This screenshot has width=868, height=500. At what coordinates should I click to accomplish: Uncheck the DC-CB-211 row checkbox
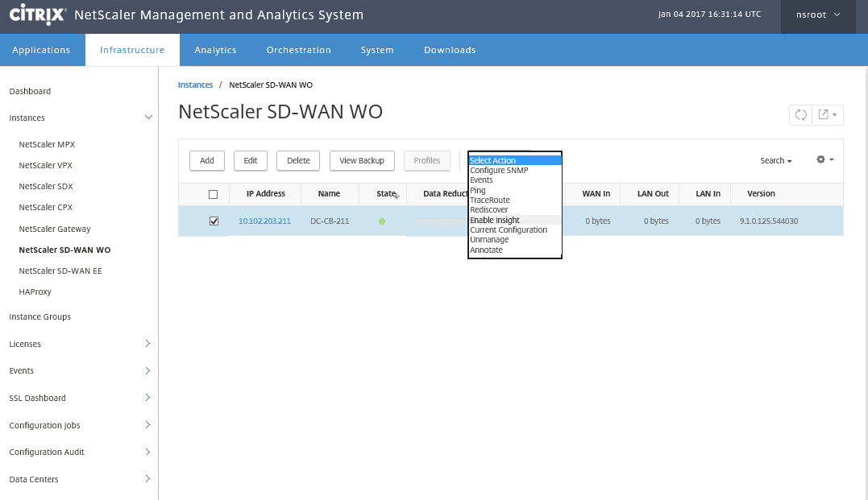click(x=214, y=221)
